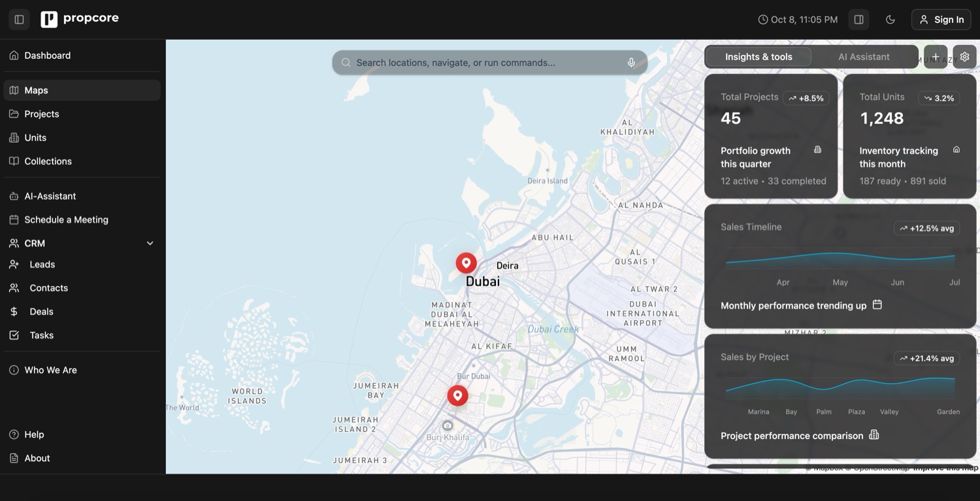This screenshot has height=501, width=980.
Task: Switch to the AI Assistant tab
Action: (864, 56)
